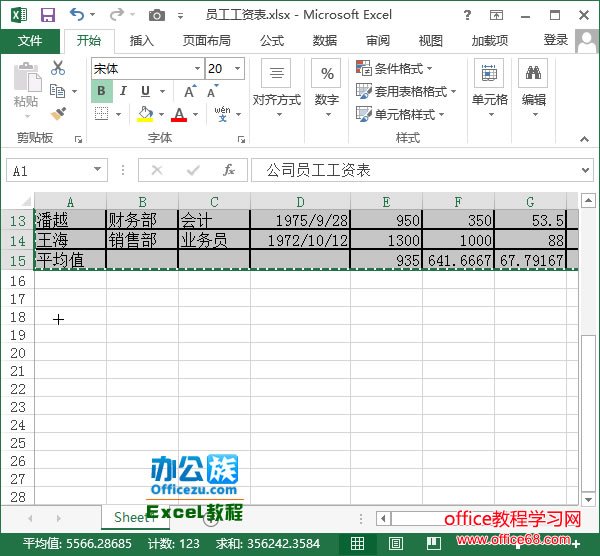Toggle Bold formatting
The image size is (600, 556).
pos(101,91)
